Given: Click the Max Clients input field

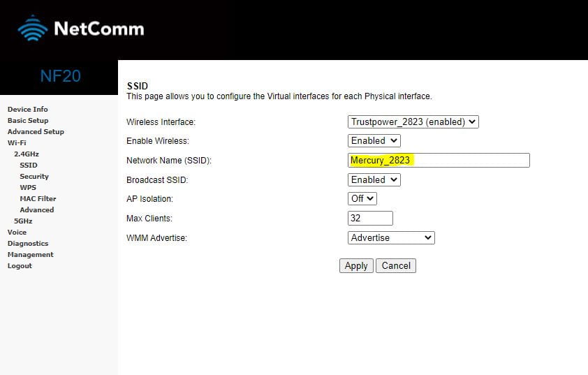Looking at the screenshot, I should pos(370,218).
